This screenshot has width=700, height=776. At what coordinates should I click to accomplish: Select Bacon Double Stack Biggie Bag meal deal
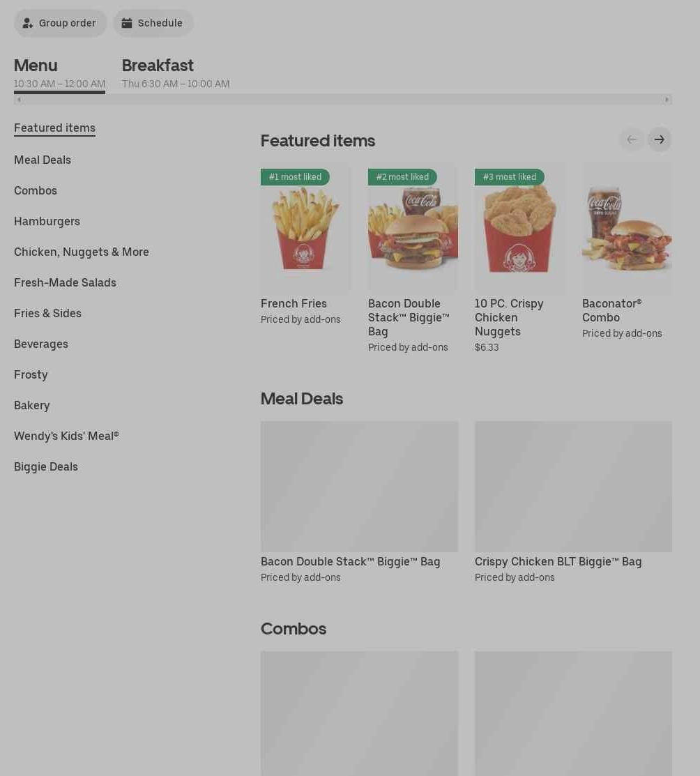[x=359, y=502]
